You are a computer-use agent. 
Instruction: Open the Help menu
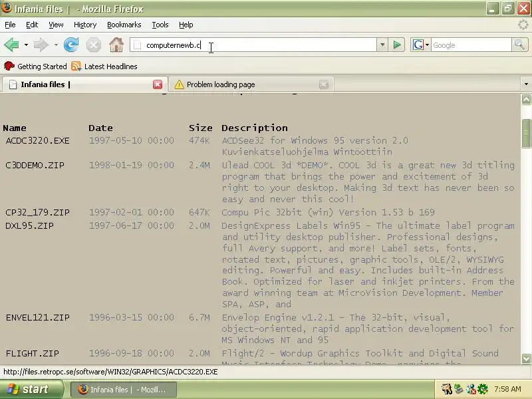click(x=186, y=25)
